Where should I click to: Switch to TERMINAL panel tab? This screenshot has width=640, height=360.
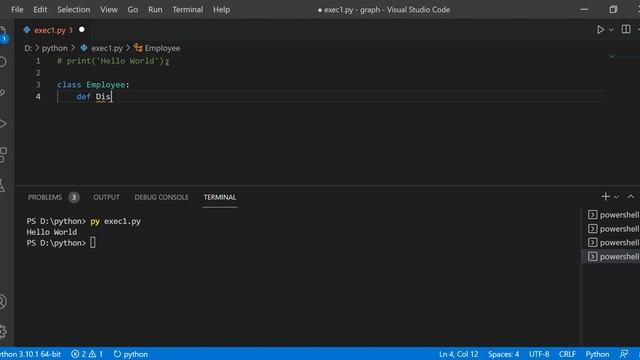click(220, 197)
